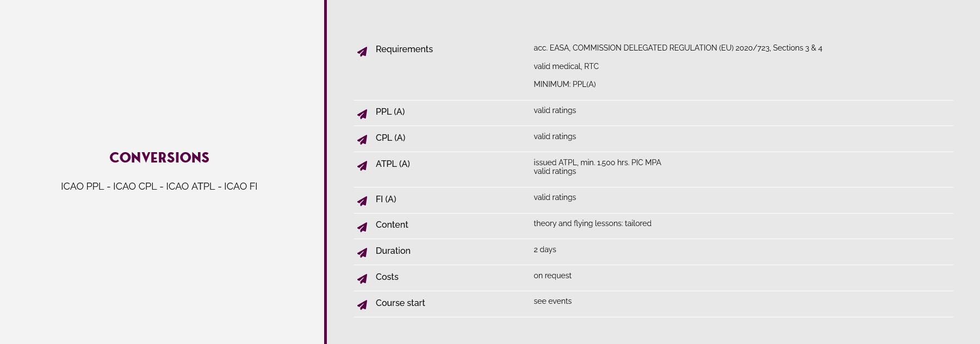
Task: Select the EASA regulation 2020/723 text
Action: 678,48
